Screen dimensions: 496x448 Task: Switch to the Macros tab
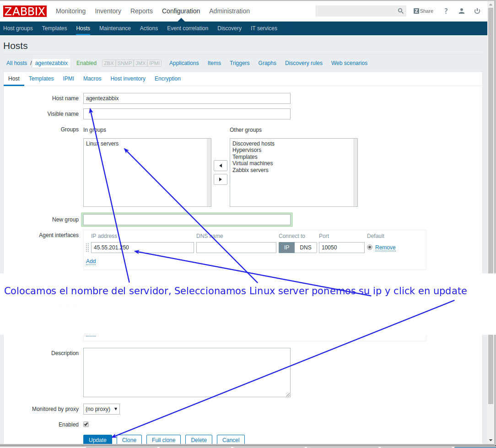coord(92,78)
